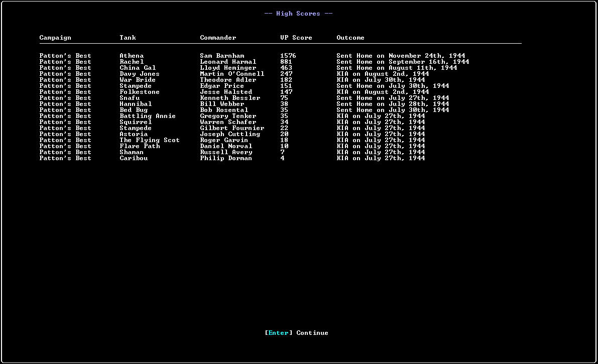Click the Enter Continue prompt
Image resolution: width=598 pixels, height=364 pixels.
click(x=296, y=333)
